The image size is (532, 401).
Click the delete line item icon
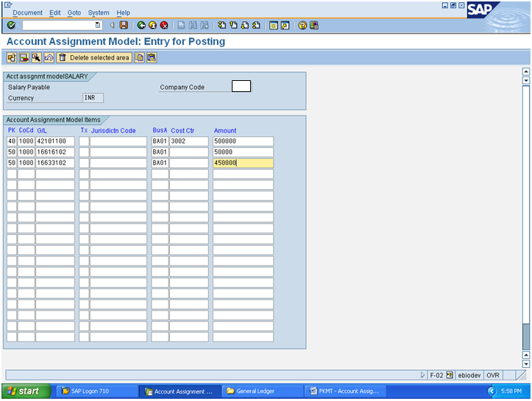tap(24, 57)
